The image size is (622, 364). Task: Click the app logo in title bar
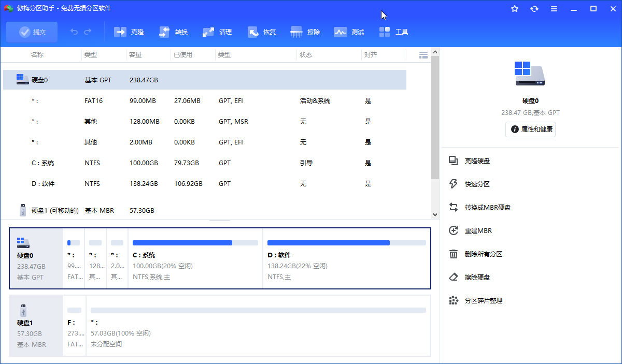[x=8, y=8]
